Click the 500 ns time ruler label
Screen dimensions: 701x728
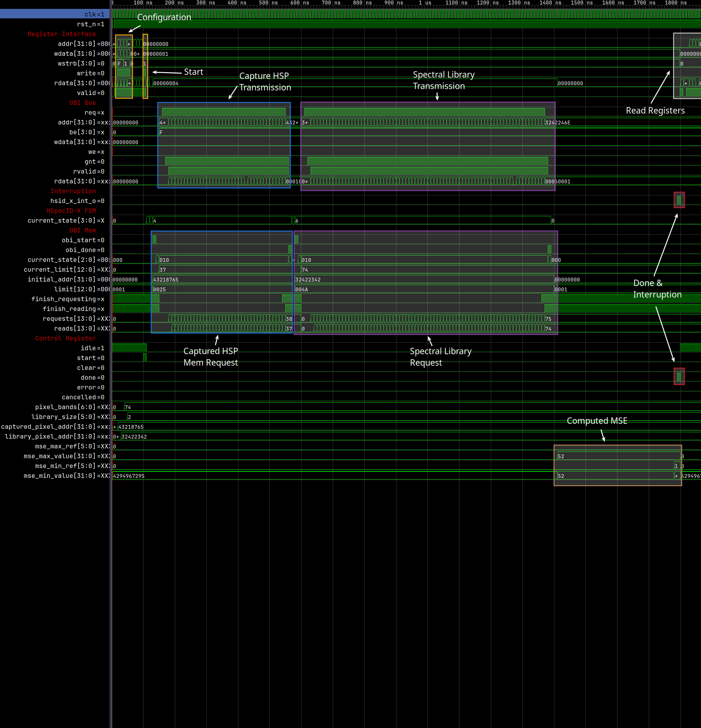(x=268, y=3)
